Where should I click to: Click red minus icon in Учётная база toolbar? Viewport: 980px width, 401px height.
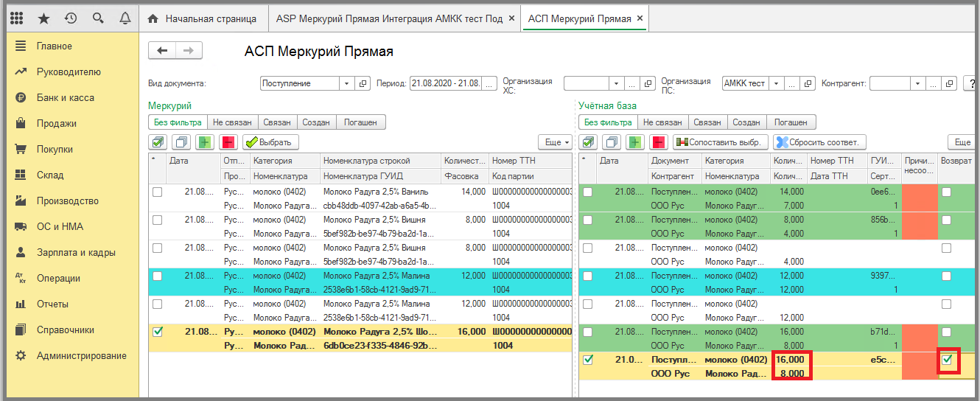coord(658,142)
